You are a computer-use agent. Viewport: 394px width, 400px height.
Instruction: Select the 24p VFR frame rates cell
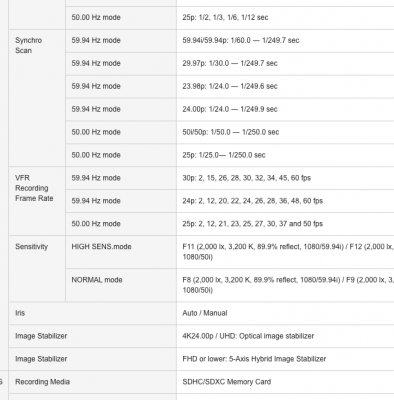coord(285,201)
